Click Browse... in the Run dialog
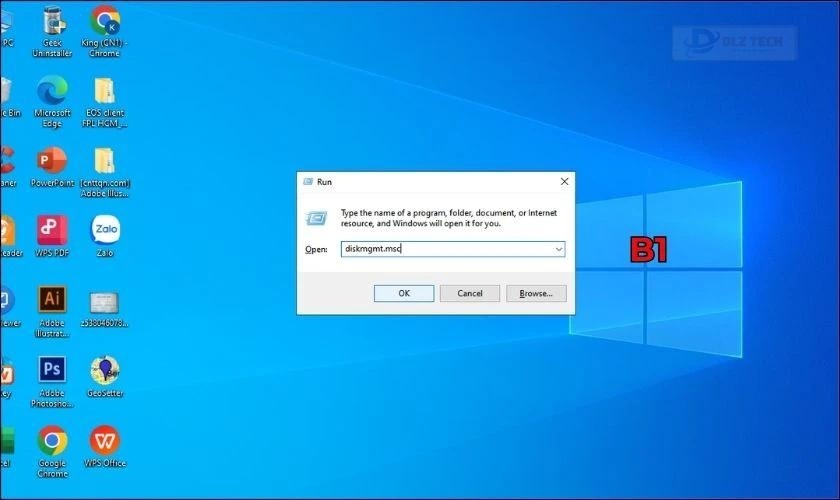Viewport: 840px width, 500px height. (536, 293)
